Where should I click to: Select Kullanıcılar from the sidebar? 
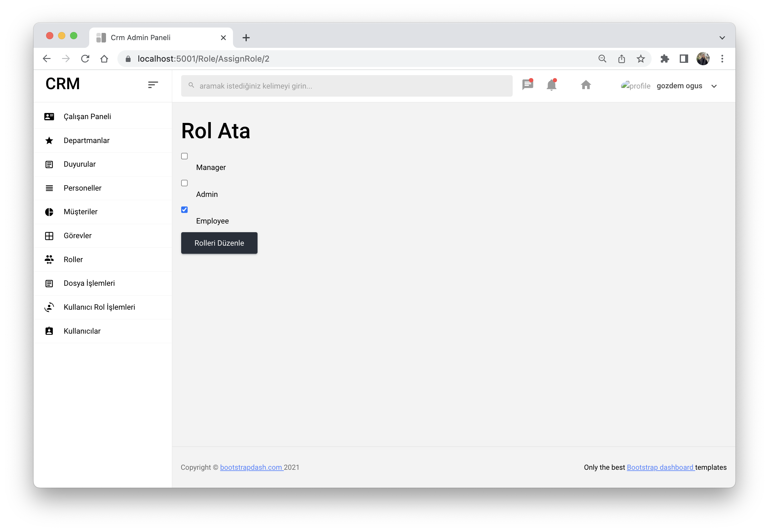click(82, 331)
